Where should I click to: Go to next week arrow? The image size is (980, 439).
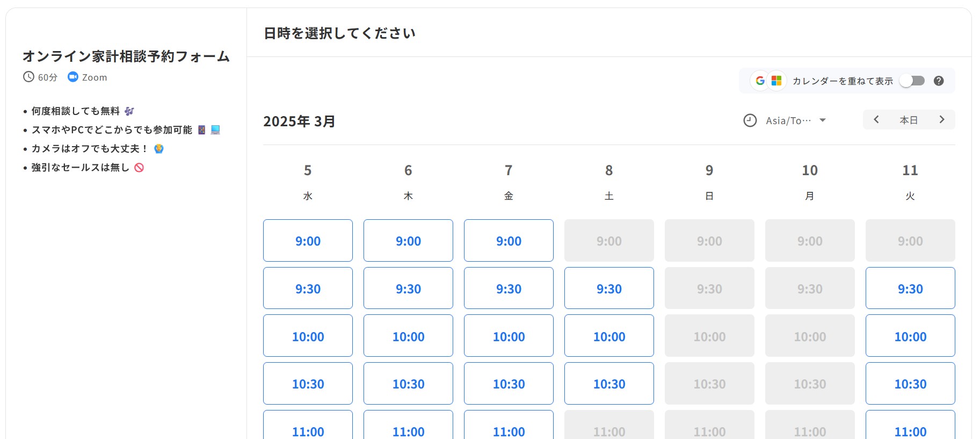941,119
